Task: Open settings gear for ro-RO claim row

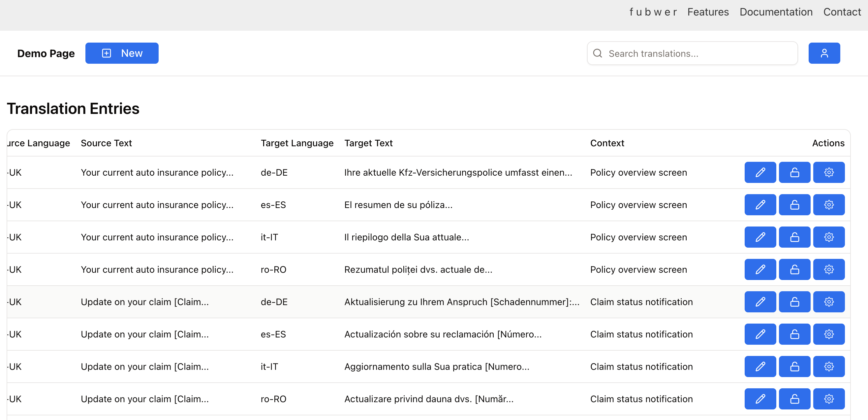Action: coord(828,399)
